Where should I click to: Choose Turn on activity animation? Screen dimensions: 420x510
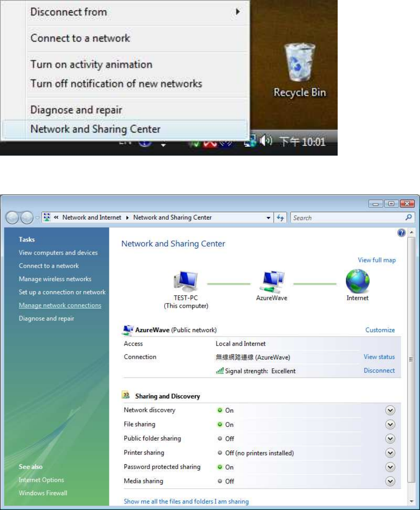125,65
